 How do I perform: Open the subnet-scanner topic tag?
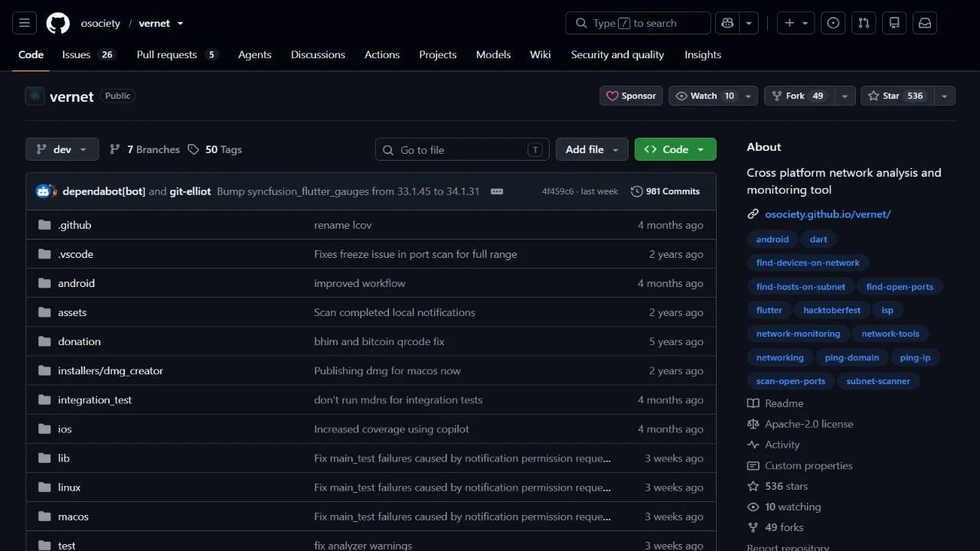point(878,381)
